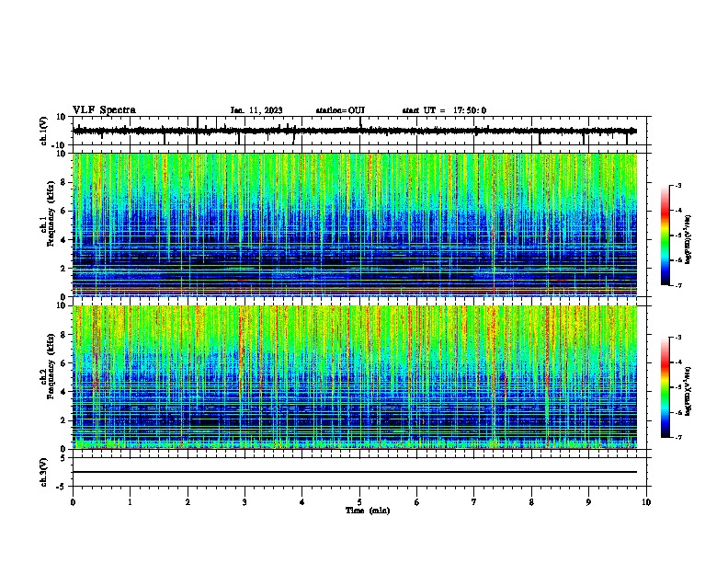Click the ch.2 spectrogram color bar
This screenshot has width=728, height=563.
pyautogui.click(x=665, y=387)
